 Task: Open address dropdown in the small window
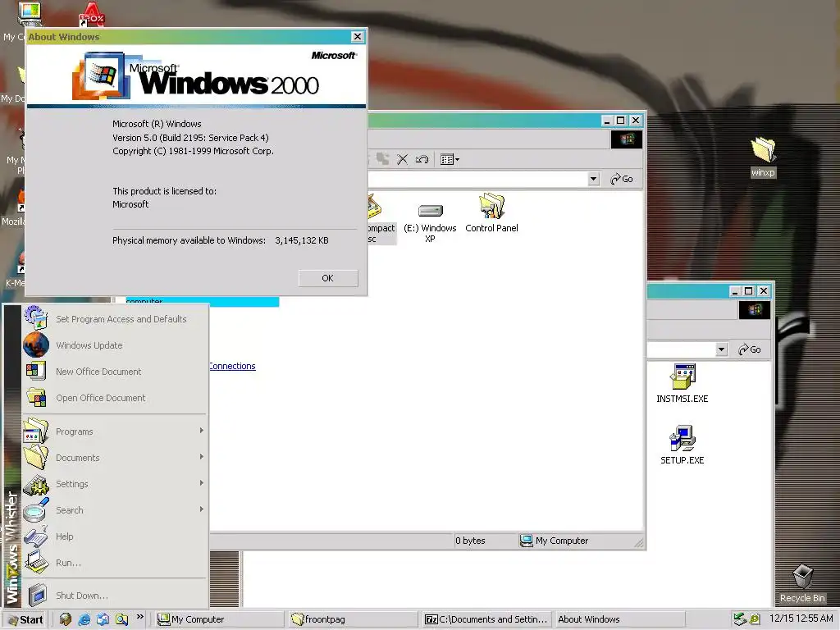point(722,349)
